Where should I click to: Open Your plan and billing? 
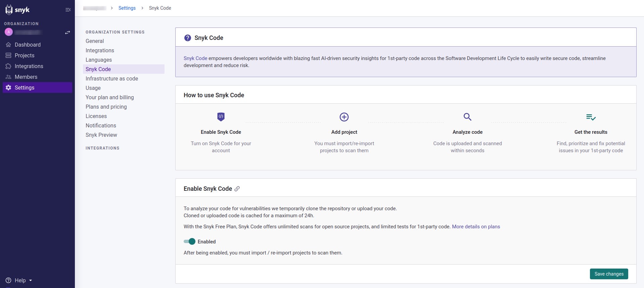coord(110,97)
